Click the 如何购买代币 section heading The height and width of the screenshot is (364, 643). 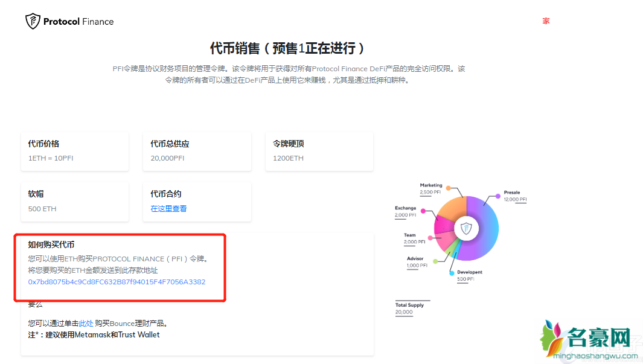click(x=51, y=244)
